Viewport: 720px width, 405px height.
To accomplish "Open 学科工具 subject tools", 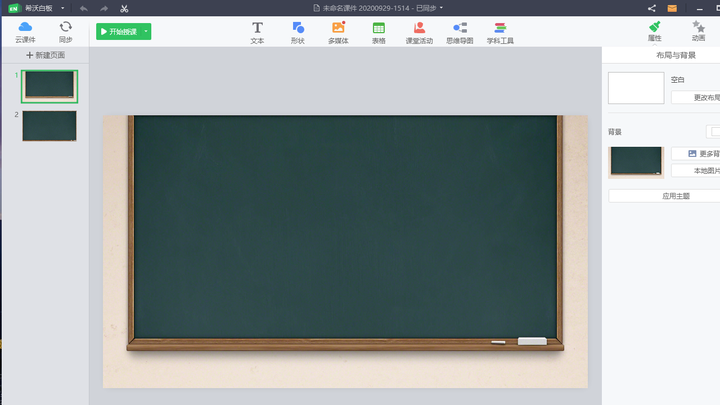I will point(500,33).
